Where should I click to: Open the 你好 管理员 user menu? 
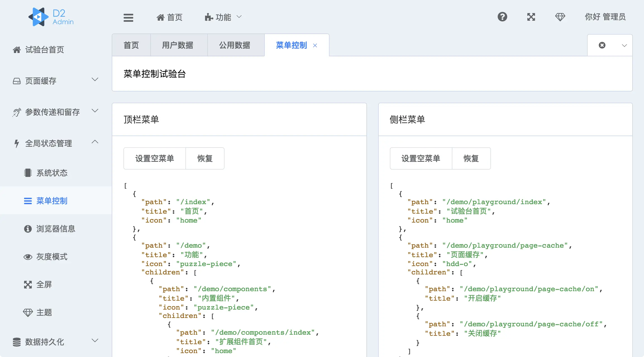coord(605,17)
